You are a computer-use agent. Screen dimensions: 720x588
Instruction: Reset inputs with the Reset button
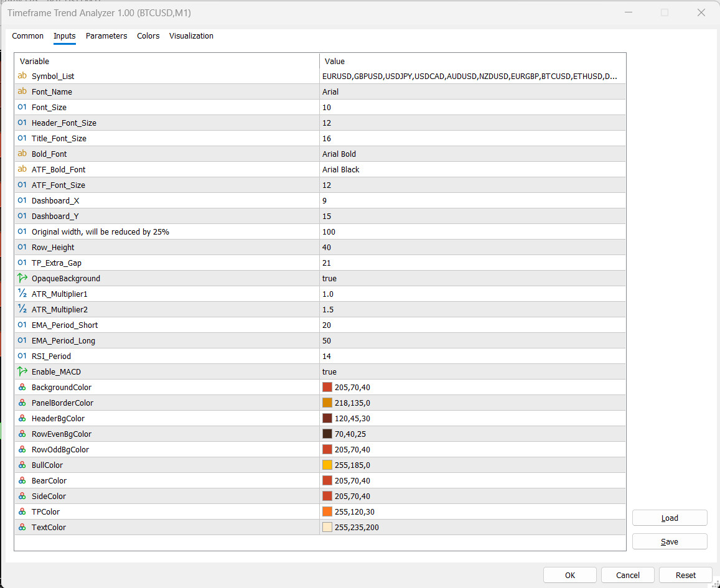(x=686, y=575)
